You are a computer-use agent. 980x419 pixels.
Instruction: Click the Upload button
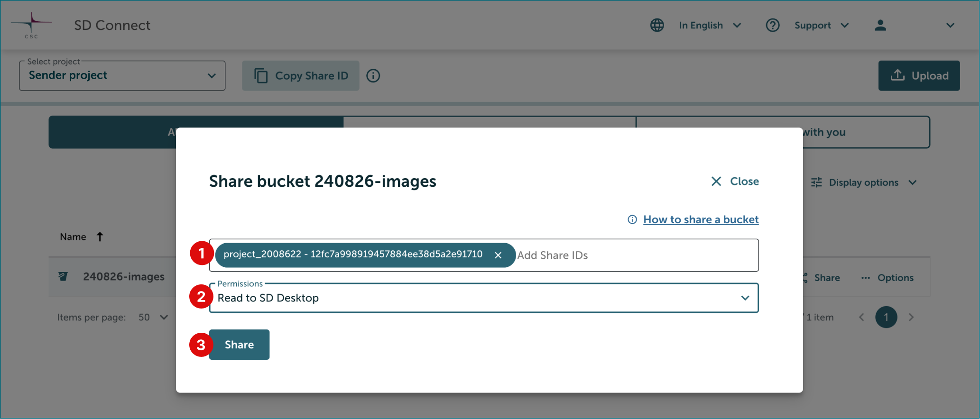pyautogui.click(x=919, y=76)
